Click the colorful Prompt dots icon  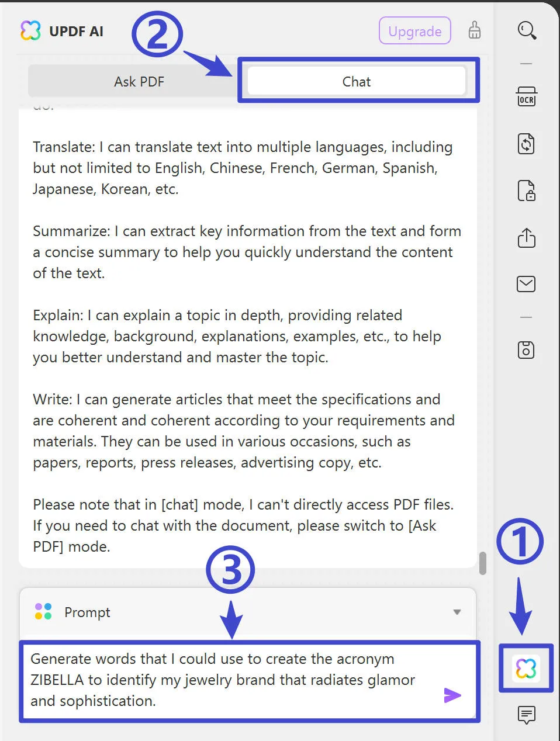pyautogui.click(x=42, y=611)
